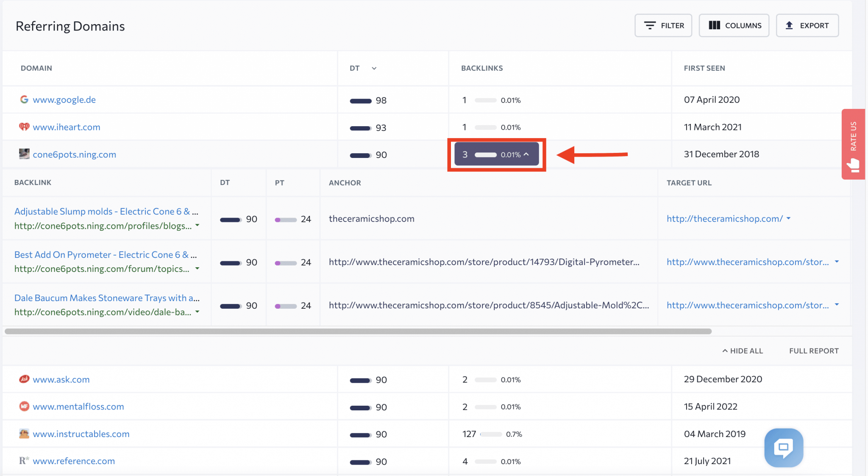Click the iHeart heart favicon
The image size is (868, 476).
(x=24, y=127)
